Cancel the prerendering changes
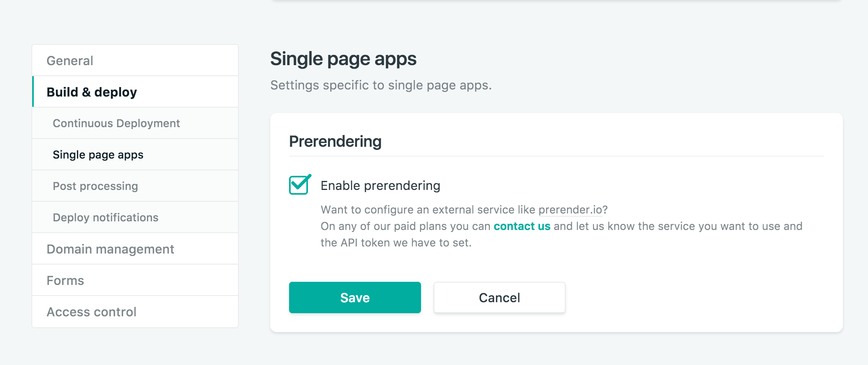Image resolution: width=868 pixels, height=365 pixels. coord(499,297)
